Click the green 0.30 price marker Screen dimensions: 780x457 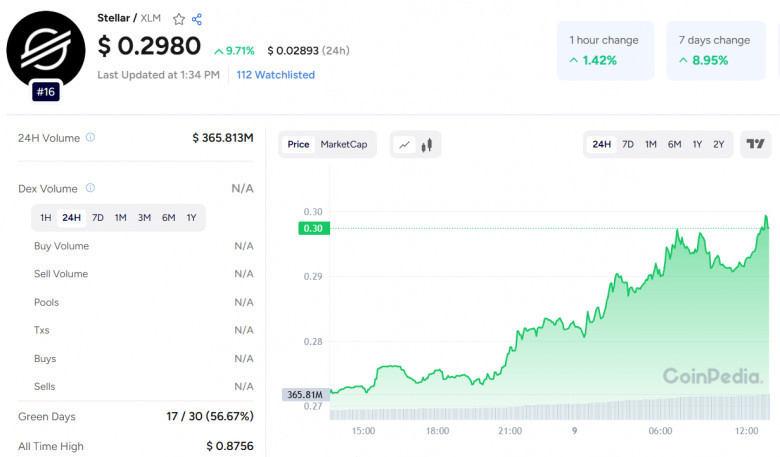[313, 228]
